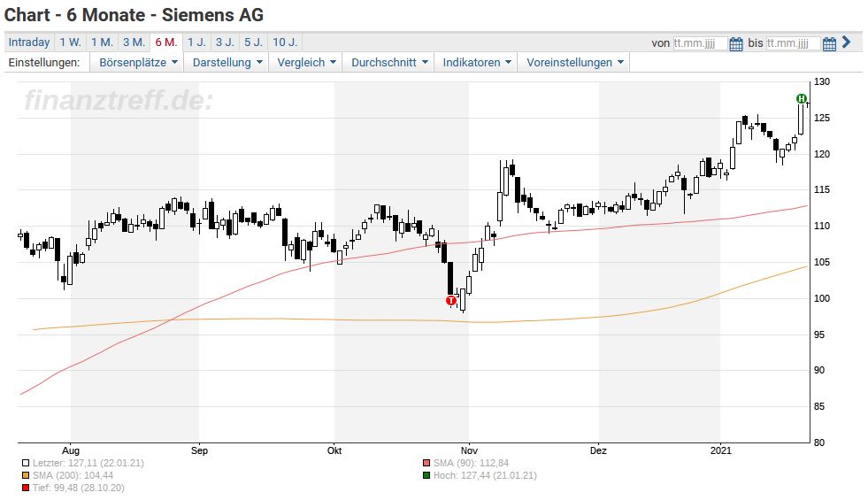Viewport: 868px width, 500px height.
Task: Select the 5 J. time range tab
Action: click(x=254, y=42)
